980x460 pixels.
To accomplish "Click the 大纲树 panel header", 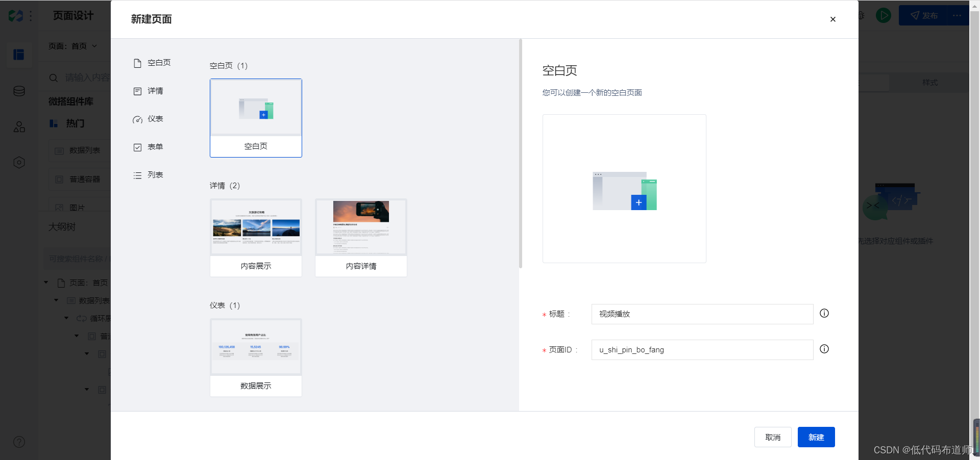I will 62,227.
